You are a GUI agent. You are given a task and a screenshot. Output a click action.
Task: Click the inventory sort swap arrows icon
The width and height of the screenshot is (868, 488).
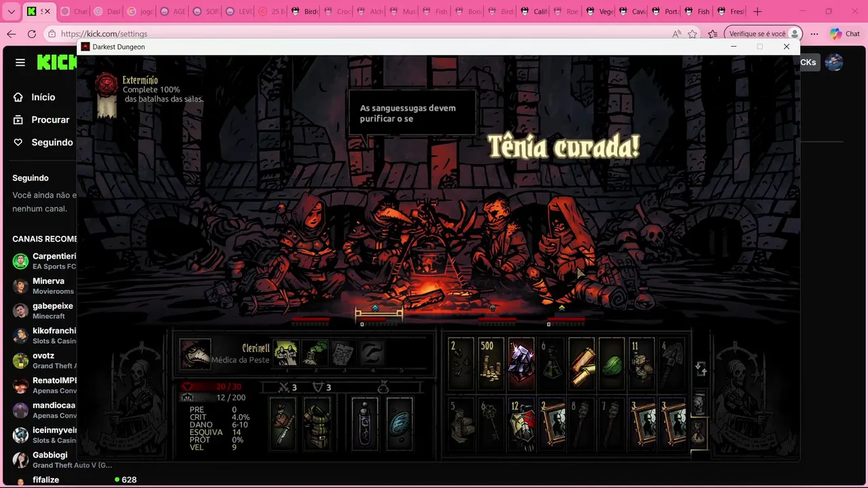coord(701,369)
